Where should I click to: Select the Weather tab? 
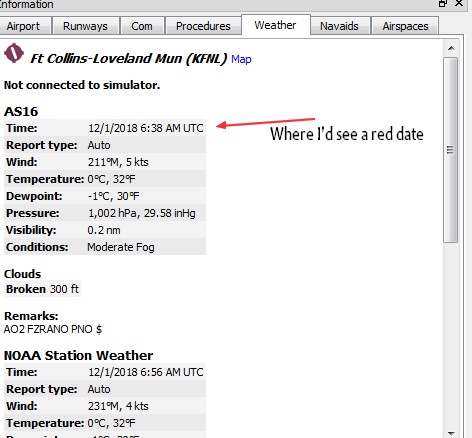[275, 25]
